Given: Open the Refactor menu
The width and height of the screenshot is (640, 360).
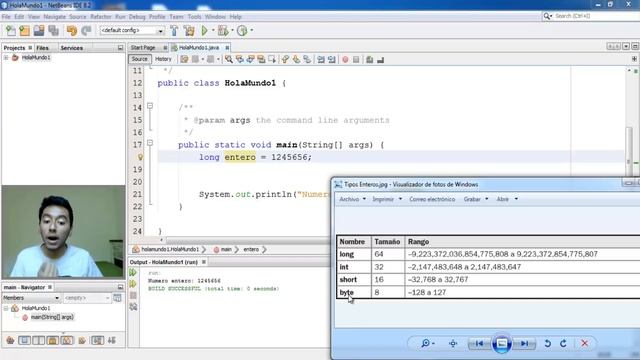Looking at the screenshot, I should 101,17.
